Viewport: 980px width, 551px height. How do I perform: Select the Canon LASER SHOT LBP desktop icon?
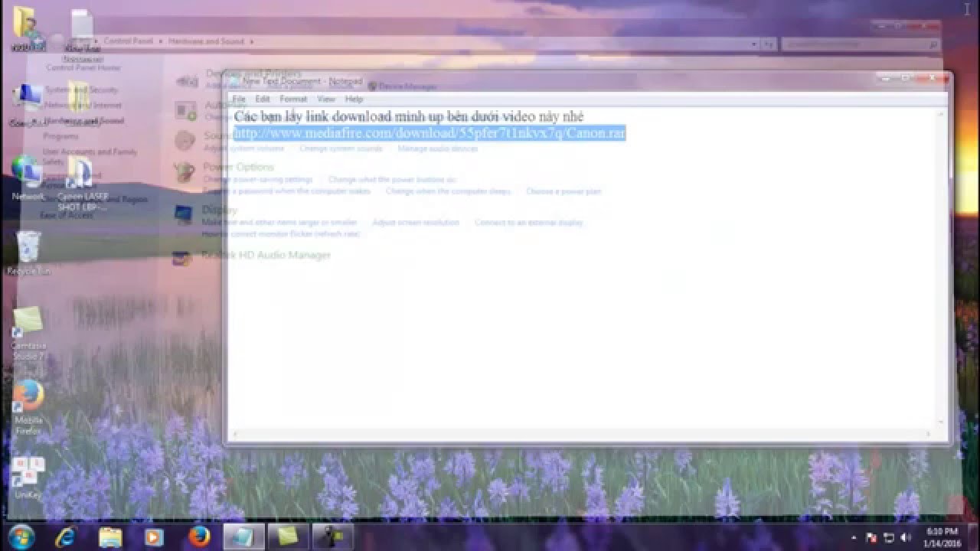pyautogui.click(x=81, y=184)
